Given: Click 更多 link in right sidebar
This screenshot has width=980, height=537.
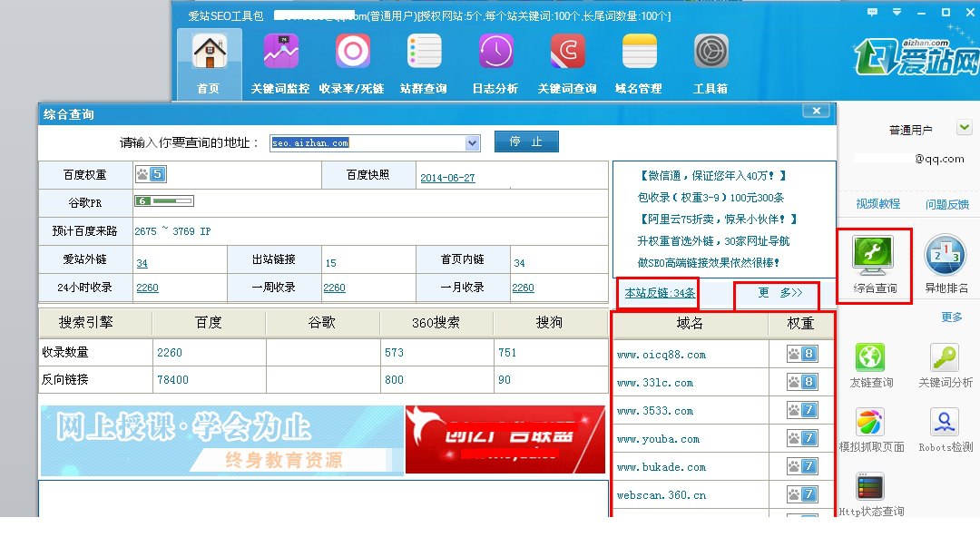Looking at the screenshot, I should pos(951,317).
